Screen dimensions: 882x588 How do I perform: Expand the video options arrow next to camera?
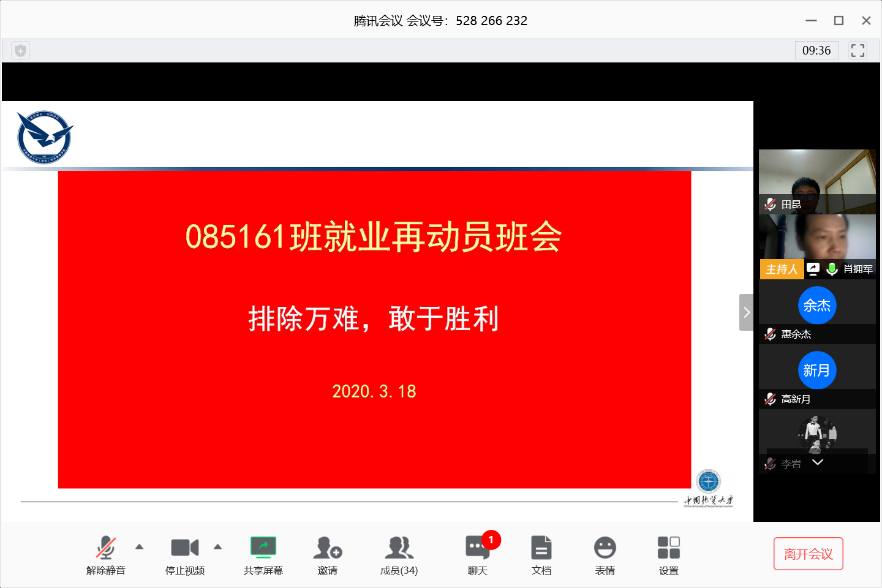pyautogui.click(x=217, y=546)
